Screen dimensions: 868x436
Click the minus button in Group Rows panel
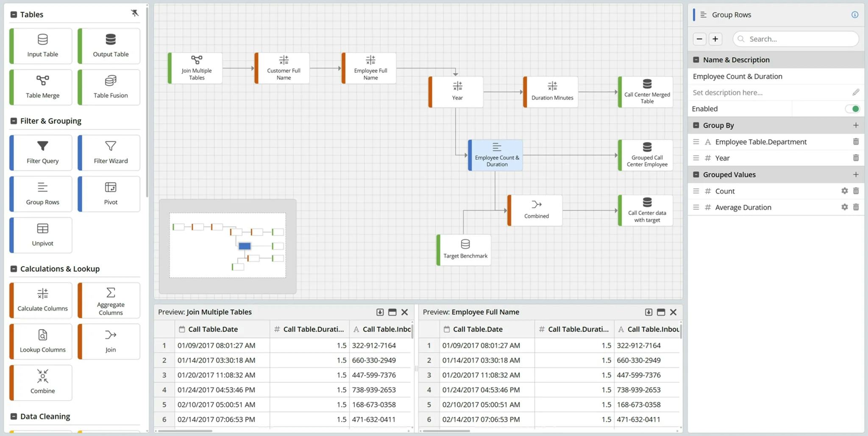coord(699,39)
